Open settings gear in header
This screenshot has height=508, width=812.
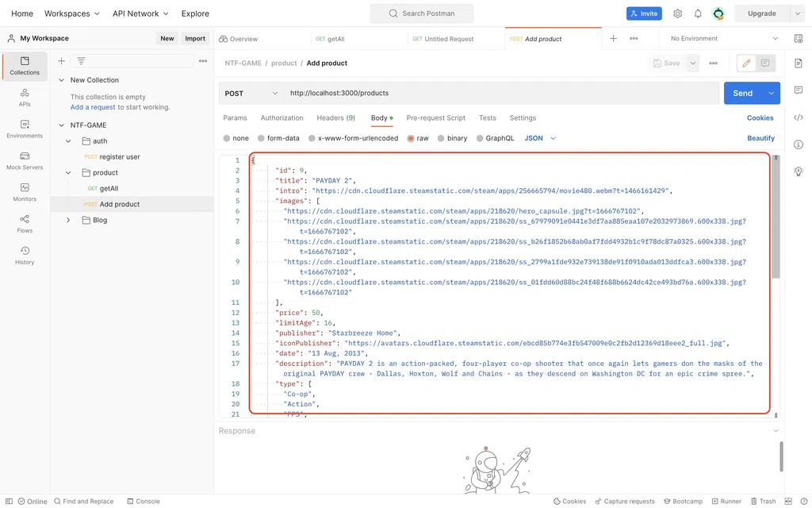(677, 14)
